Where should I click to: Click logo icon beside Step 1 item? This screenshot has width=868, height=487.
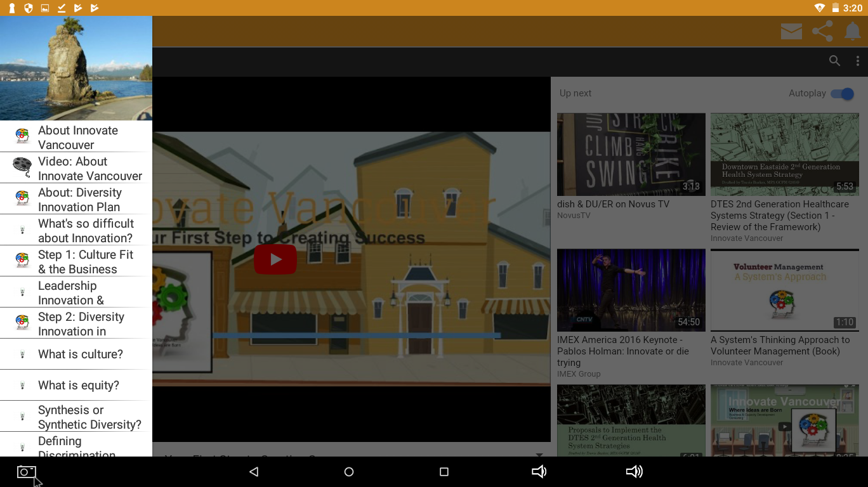22,261
